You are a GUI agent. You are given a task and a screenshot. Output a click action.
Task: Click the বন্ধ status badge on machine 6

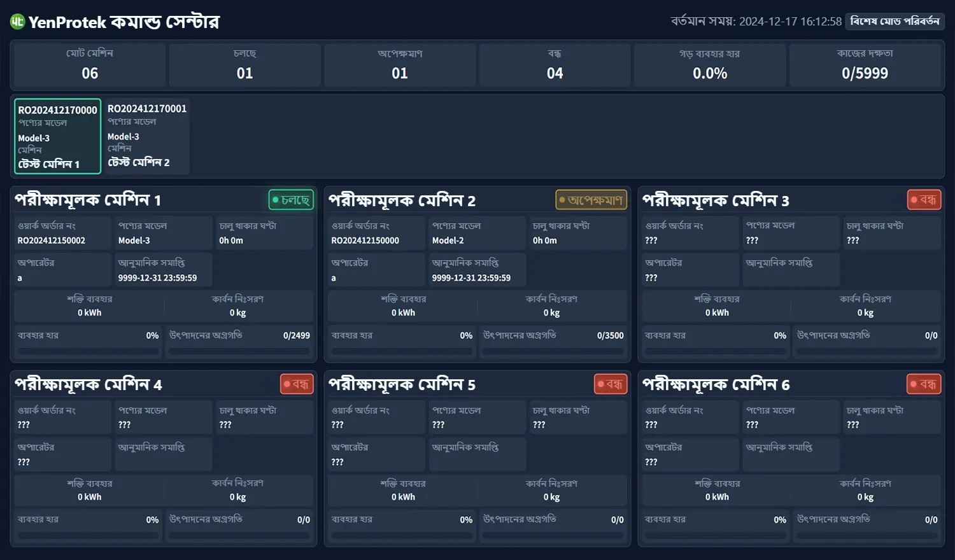tap(924, 384)
